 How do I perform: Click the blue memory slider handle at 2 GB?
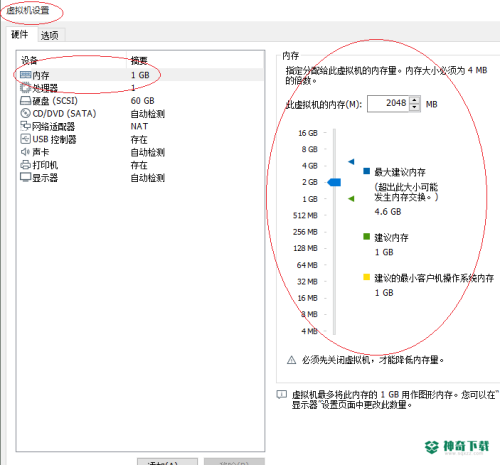(x=334, y=182)
